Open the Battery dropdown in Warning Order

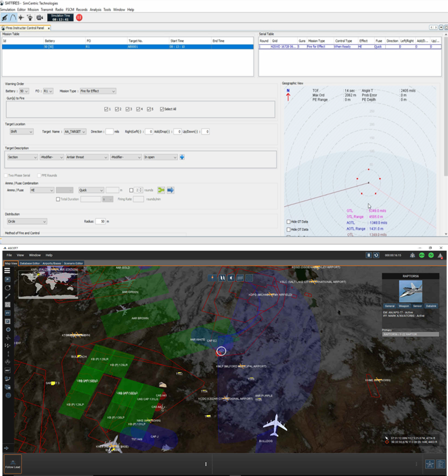click(x=24, y=91)
